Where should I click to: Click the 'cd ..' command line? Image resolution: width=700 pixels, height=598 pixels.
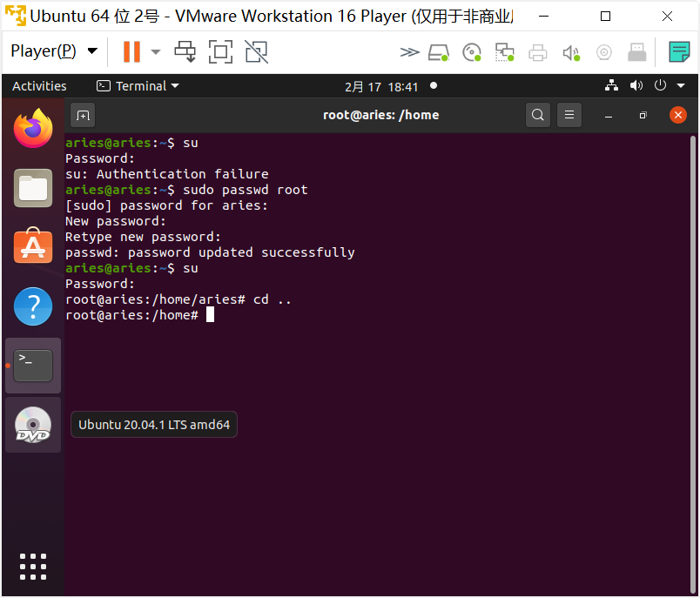[178, 299]
